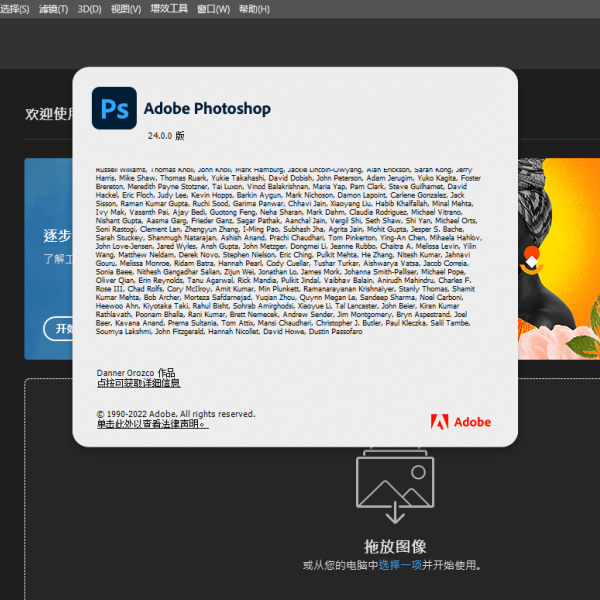Open the 视图(V) menu
The width and height of the screenshot is (600, 600).
click(x=126, y=9)
